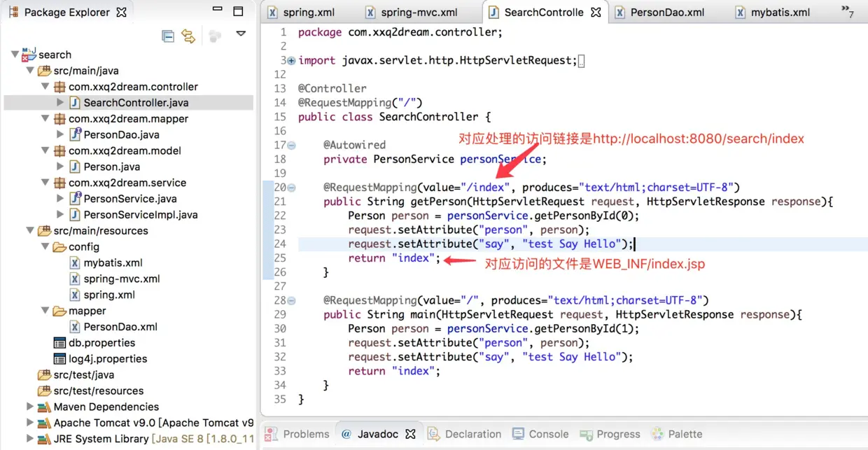Click Collapse All icon in Package Explorer

click(168, 36)
